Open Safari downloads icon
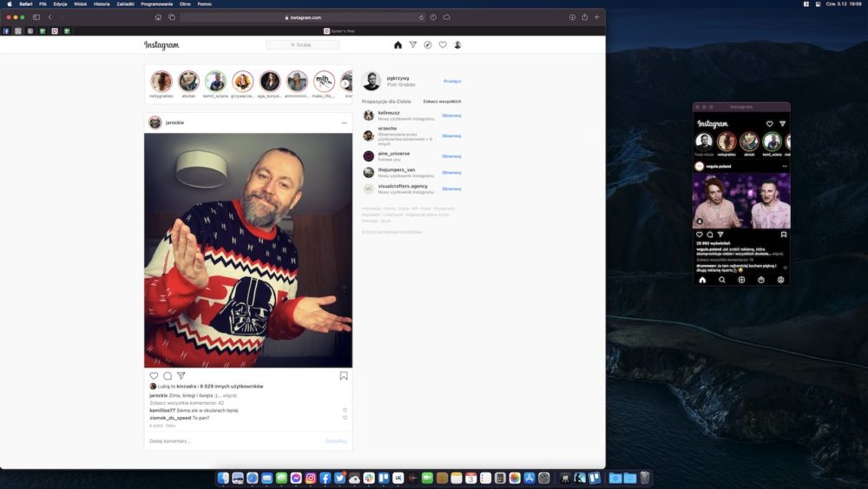Screen dimensions: 868x489 [x=572, y=17]
